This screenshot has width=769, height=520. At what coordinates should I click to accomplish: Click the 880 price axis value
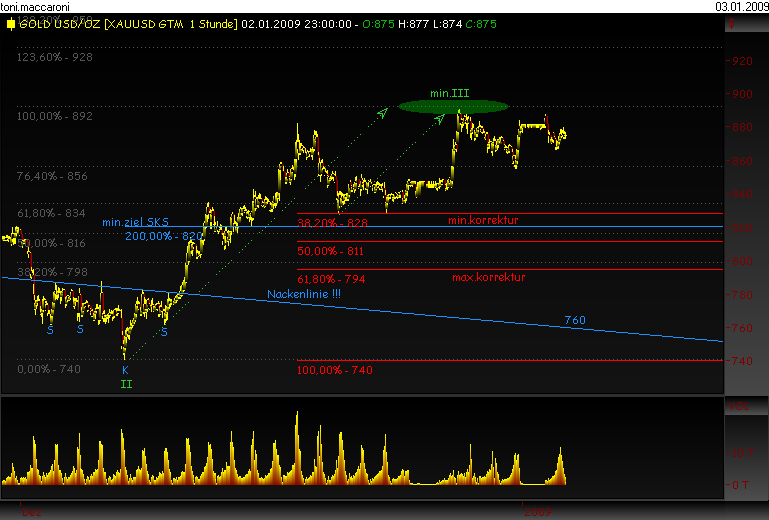tap(742, 127)
